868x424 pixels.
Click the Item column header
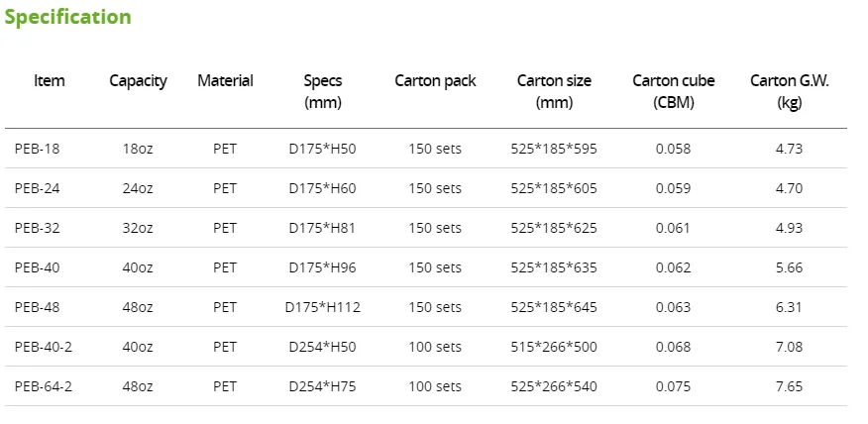[x=50, y=81]
